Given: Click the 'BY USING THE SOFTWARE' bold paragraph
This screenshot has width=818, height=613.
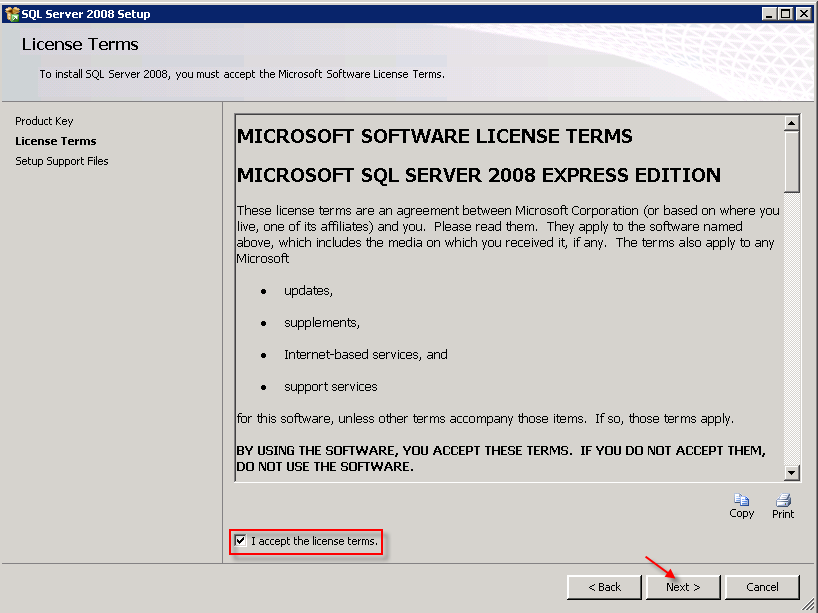Looking at the screenshot, I should (501, 459).
